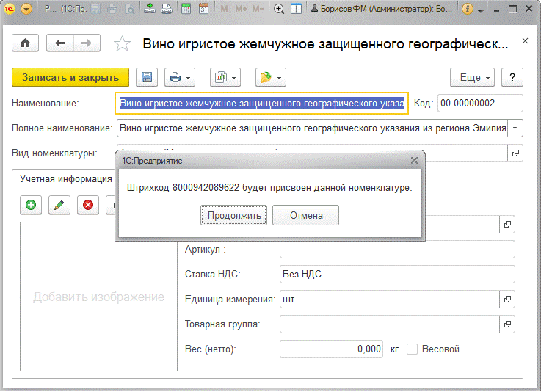541x392 pixels.
Task: Open Товарная группа selection icon
Action: pos(507,324)
